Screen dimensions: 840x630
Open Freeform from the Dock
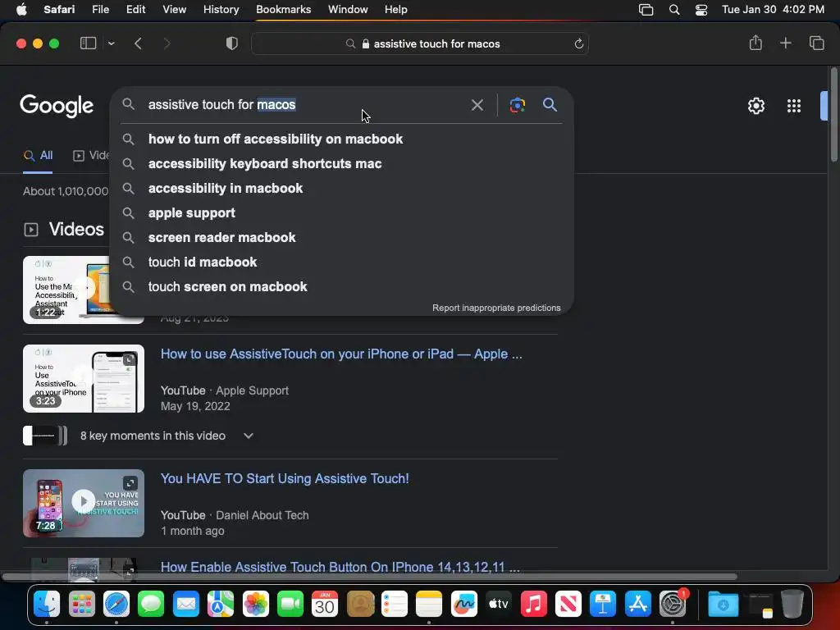pyautogui.click(x=464, y=605)
